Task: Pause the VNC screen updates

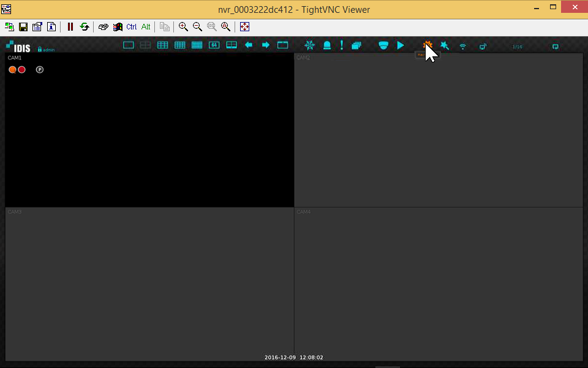Action: coord(70,26)
